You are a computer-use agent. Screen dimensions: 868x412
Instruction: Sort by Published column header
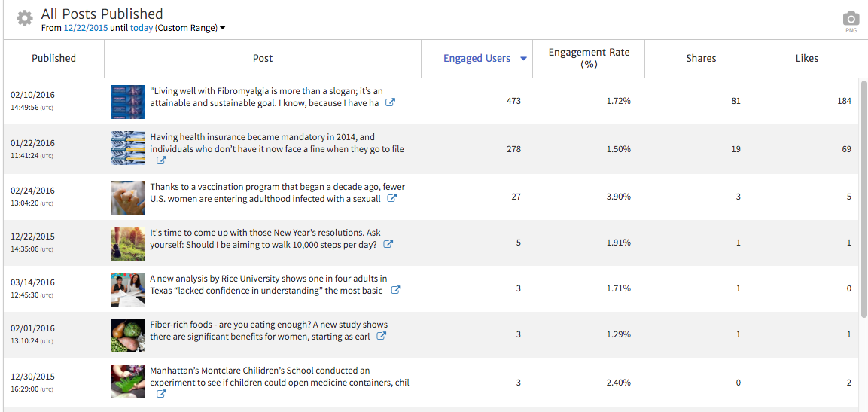point(53,58)
